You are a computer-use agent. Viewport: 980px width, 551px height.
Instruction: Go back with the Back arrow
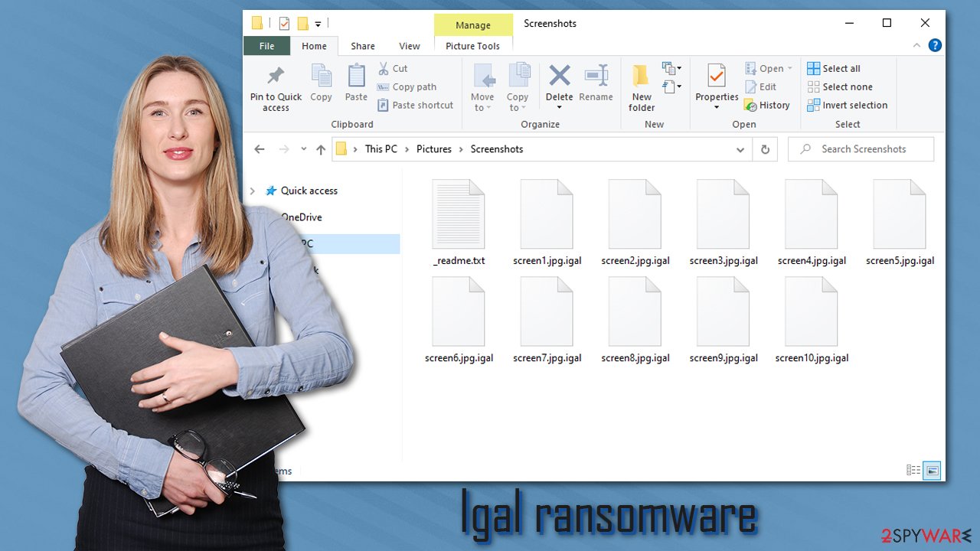[x=260, y=149]
